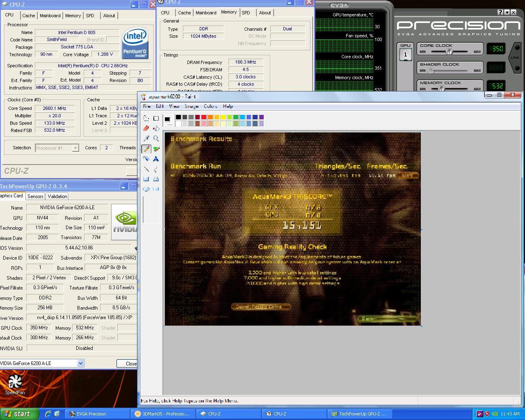Select the Rectangle shape tool in Paint
The height and width of the screenshot is (420, 525).
click(146, 179)
